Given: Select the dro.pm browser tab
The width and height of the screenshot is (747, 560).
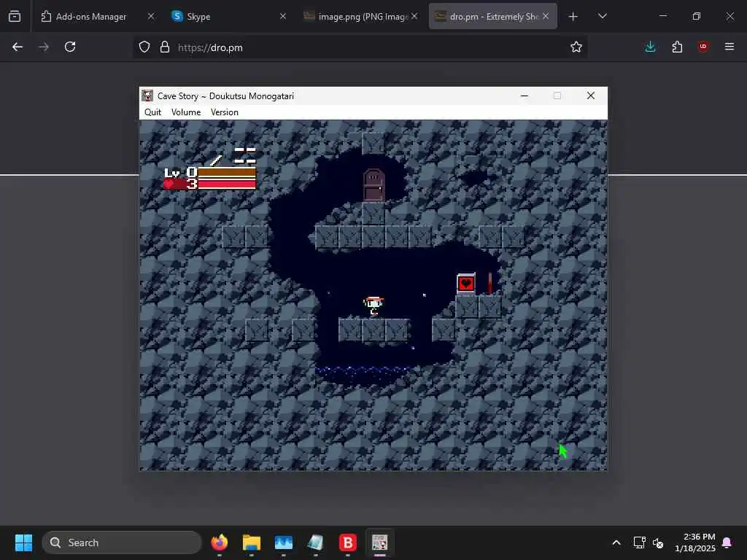Looking at the screenshot, I should point(492,16).
